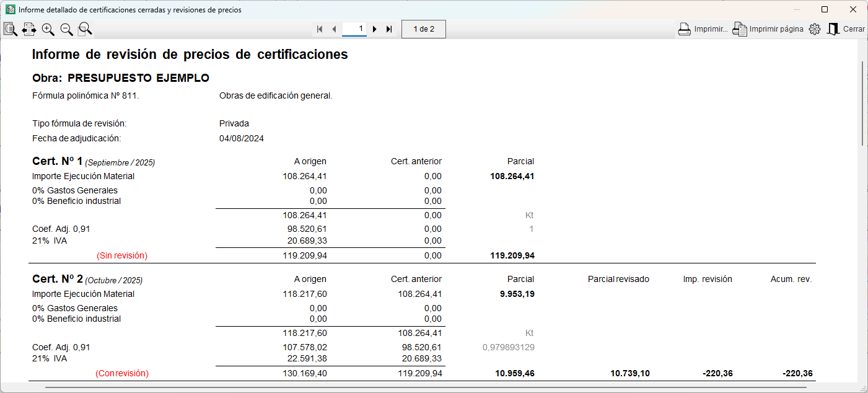This screenshot has height=393, width=868.
Task: Click the Cert. 2 IVA amount 22.591,38
Action: pos(307,358)
